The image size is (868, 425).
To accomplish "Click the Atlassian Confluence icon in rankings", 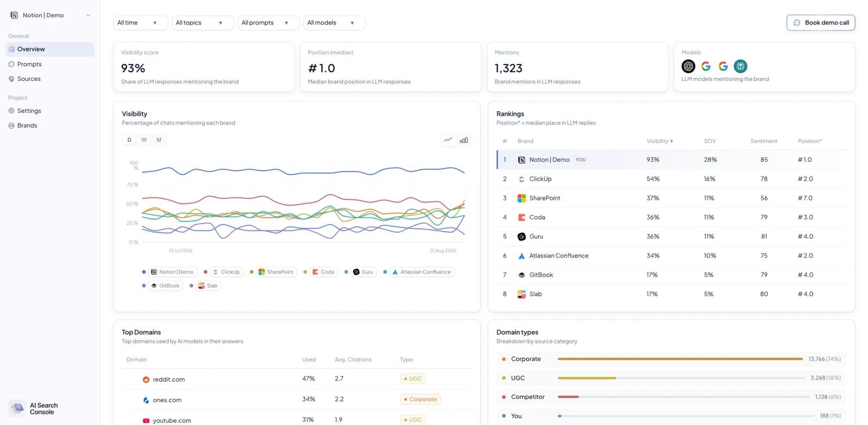I will pos(521,256).
